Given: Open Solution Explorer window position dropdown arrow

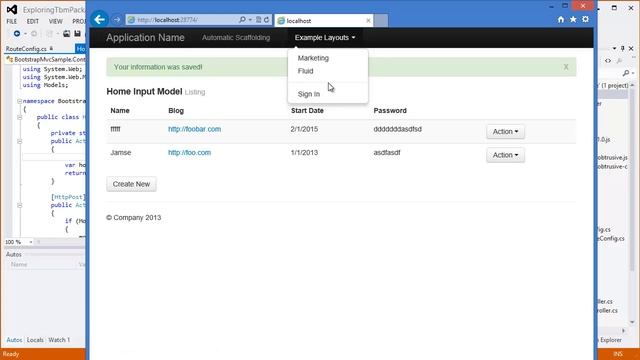Looking at the screenshot, I should [x=614, y=49].
